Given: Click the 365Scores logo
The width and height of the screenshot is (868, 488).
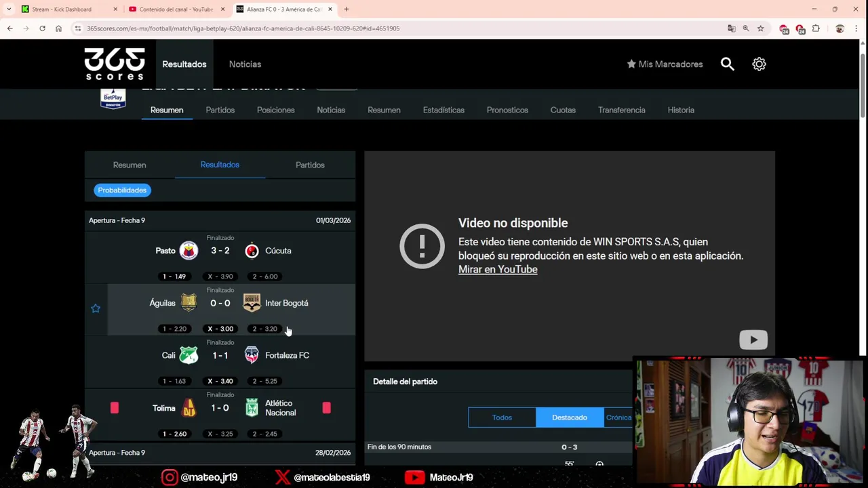Looking at the screenshot, I should click(x=115, y=64).
